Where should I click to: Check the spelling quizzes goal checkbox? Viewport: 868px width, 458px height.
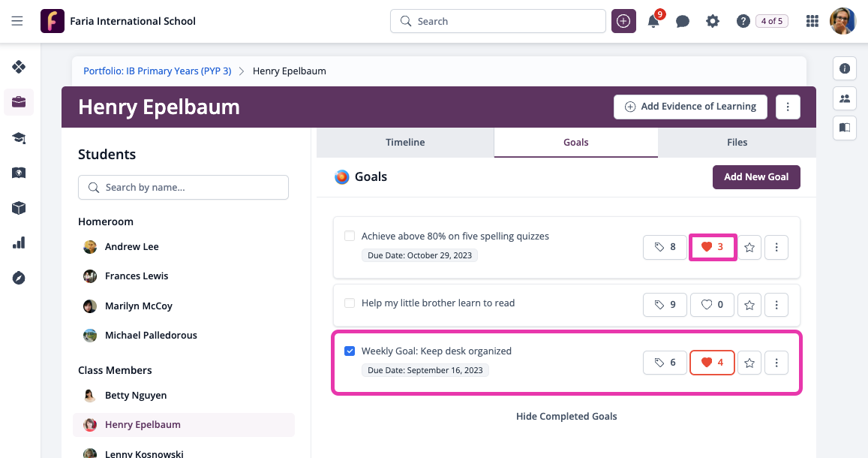click(x=350, y=236)
